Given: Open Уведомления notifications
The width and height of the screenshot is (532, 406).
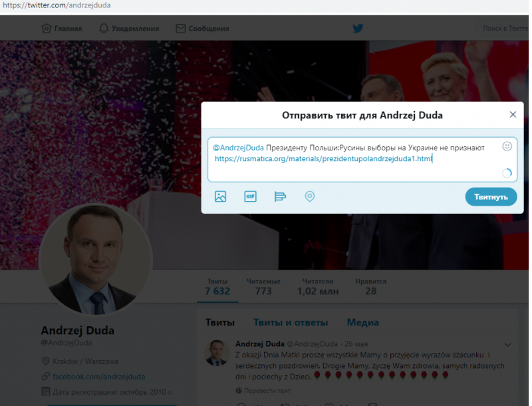Looking at the screenshot, I should [129, 29].
